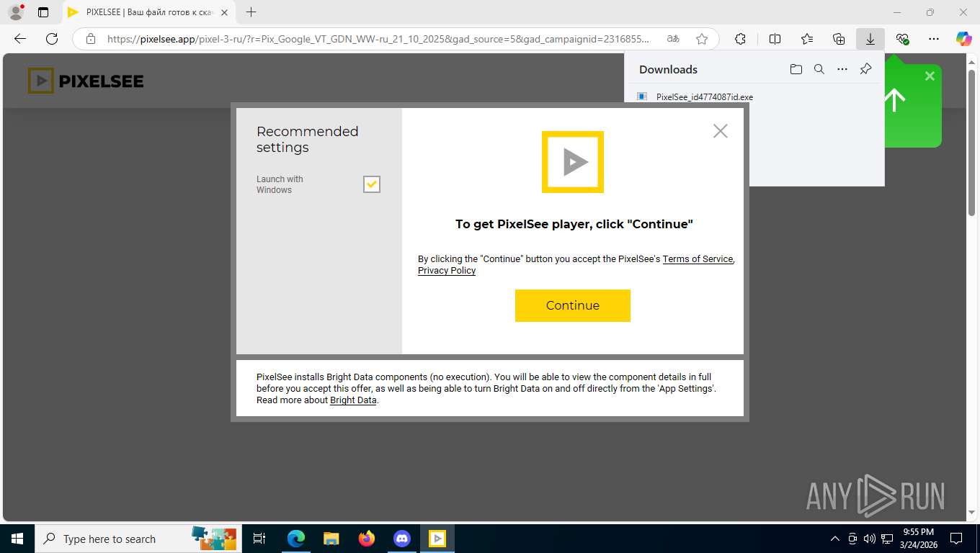The image size is (980, 553).
Task: Open the Bright Data link
Action: pyautogui.click(x=353, y=400)
